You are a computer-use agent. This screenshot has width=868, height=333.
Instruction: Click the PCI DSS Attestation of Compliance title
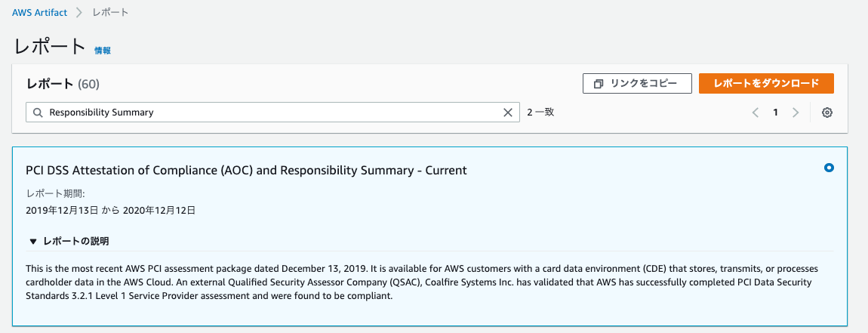click(247, 171)
